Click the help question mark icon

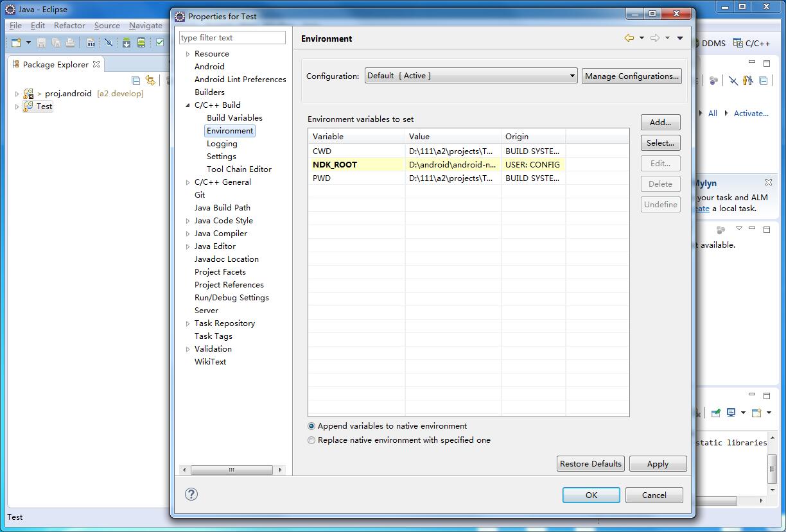click(191, 494)
